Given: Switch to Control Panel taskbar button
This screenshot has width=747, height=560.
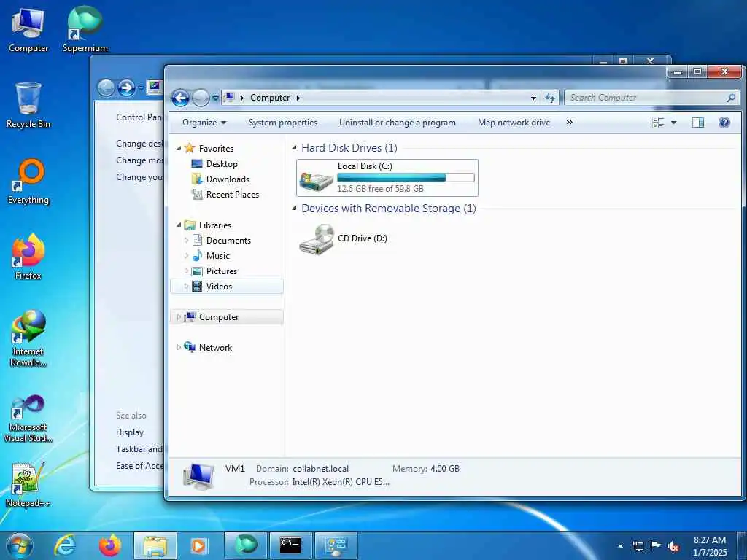Looking at the screenshot, I should [336, 545].
